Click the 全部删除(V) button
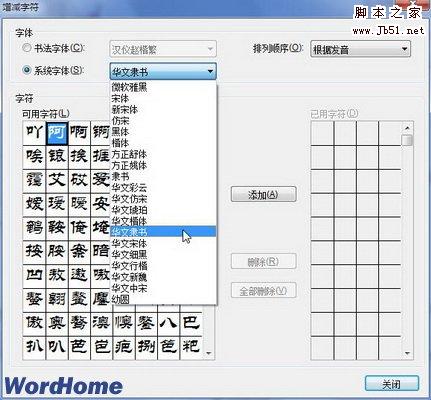 click(x=263, y=291)
